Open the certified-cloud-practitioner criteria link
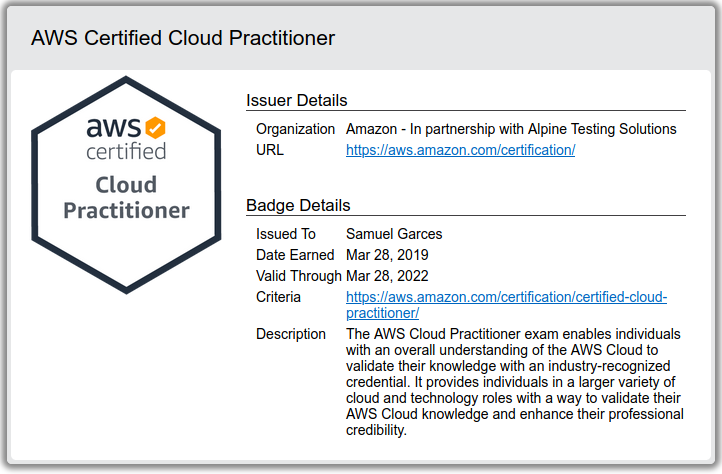 pyautogui.click(x=506, y=298)
